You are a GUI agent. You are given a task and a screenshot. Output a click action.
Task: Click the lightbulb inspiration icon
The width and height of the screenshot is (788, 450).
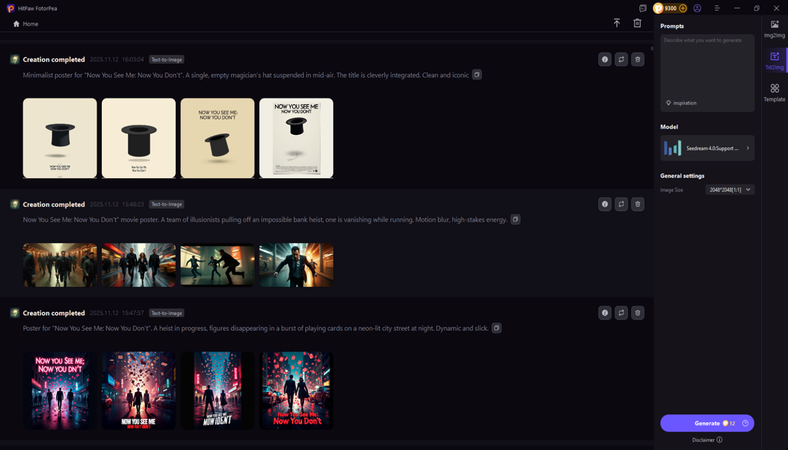(x=668, y=103)
